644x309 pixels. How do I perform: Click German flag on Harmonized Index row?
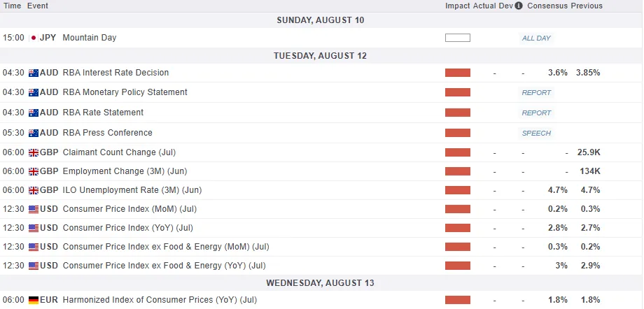pyautogui.click(x=33, y=301)
